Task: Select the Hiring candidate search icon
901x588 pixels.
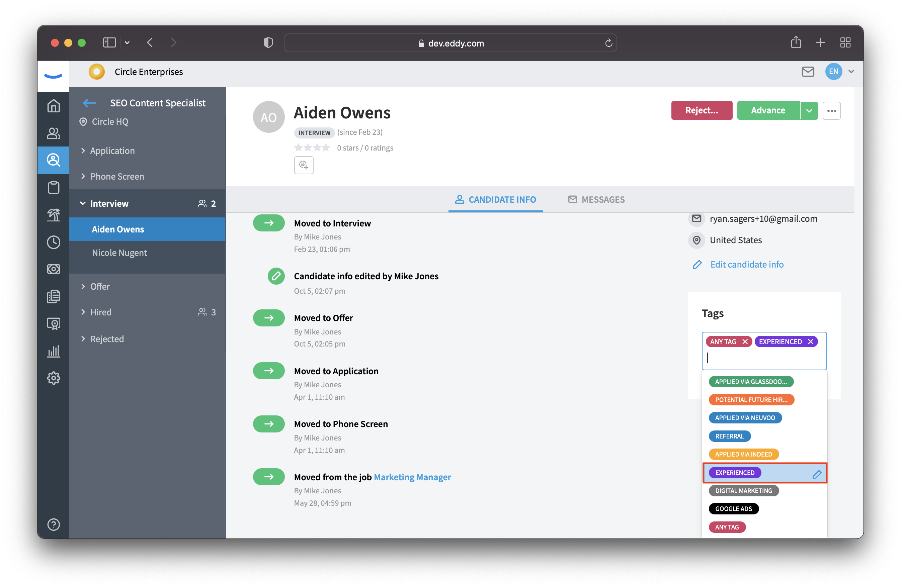Action: [53, 160]
